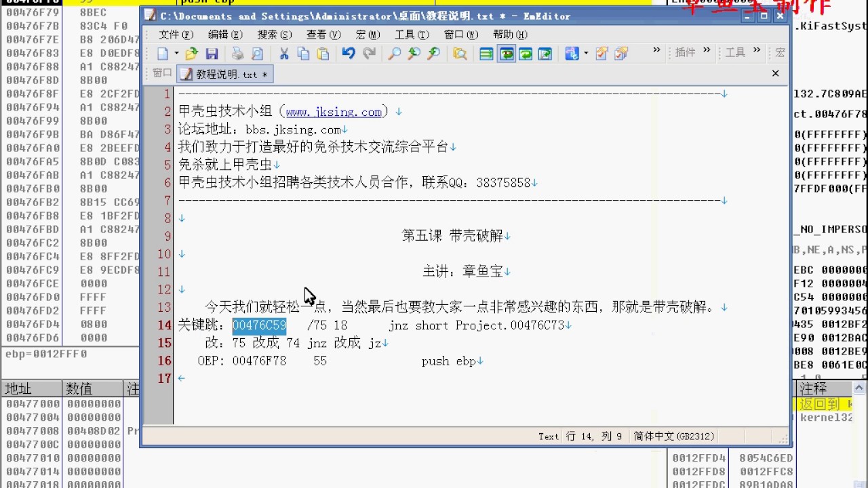Click the all configurations properties icon
The height and width of the screenshot is (488, 868).
tap(621, 54)
